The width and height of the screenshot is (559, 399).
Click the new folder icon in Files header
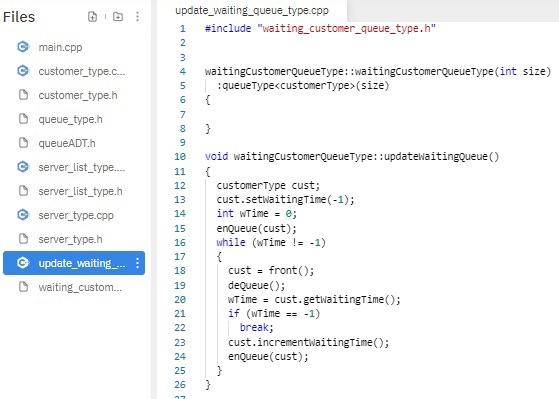pos(118,16)
